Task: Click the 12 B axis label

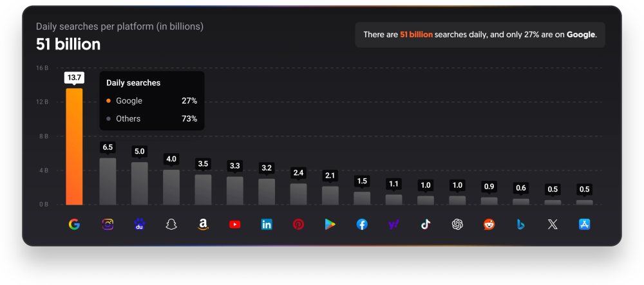Action: click(42, 102)
